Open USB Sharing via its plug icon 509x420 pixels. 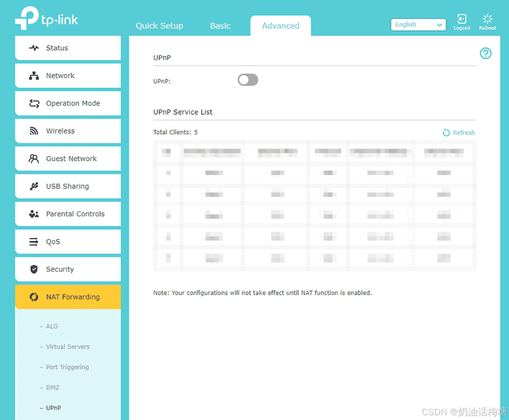click(34, 186)
